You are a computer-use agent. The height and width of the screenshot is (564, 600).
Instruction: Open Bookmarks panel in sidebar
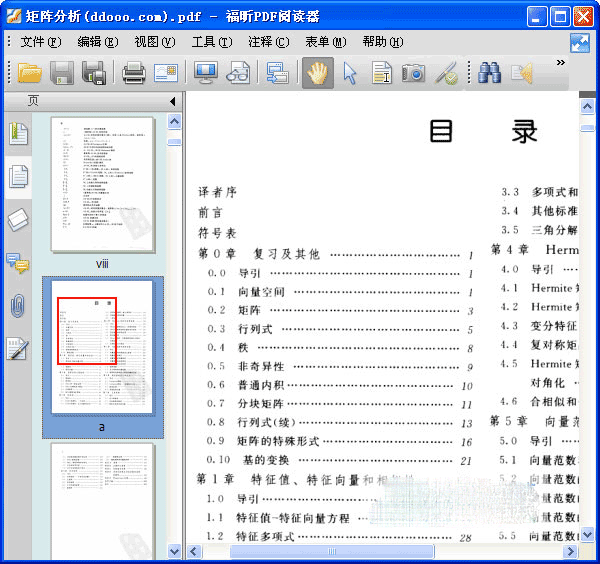point(18,134)
